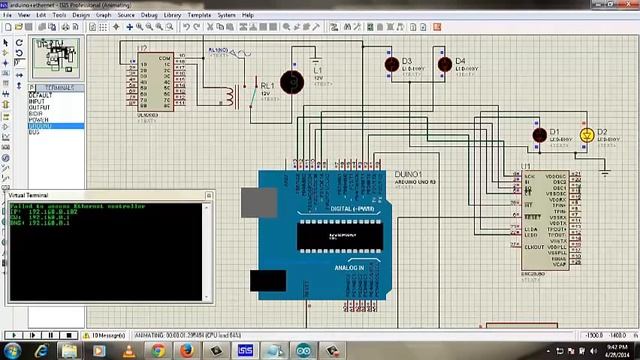Rotate clockwise button
This screenshot has height=360, width=640.
coord(19,42)
